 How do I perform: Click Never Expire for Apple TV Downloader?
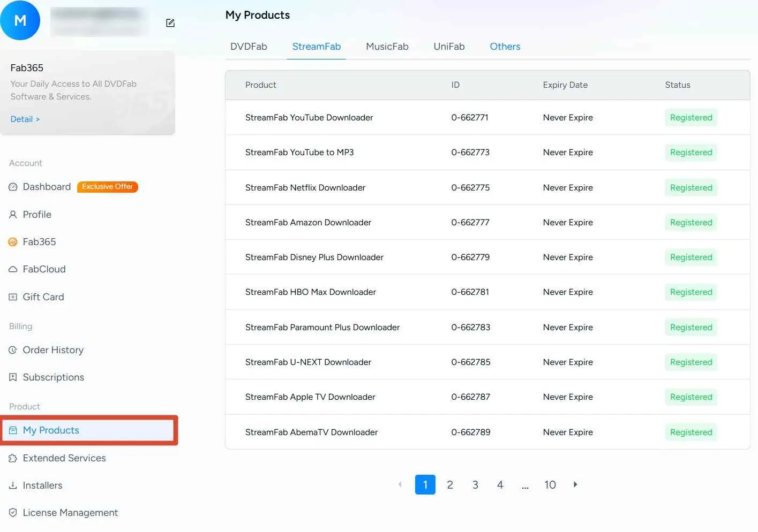pyautogui.click(x=568, y=397)
